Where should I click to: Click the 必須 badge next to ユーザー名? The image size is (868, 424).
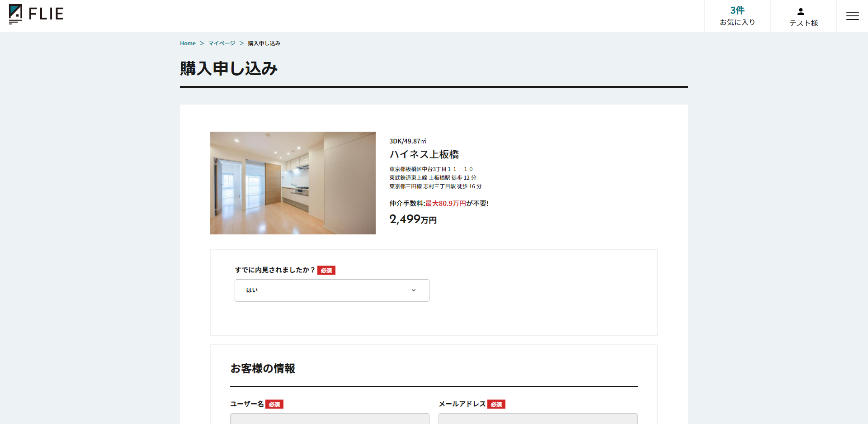[x=274, y=404]
